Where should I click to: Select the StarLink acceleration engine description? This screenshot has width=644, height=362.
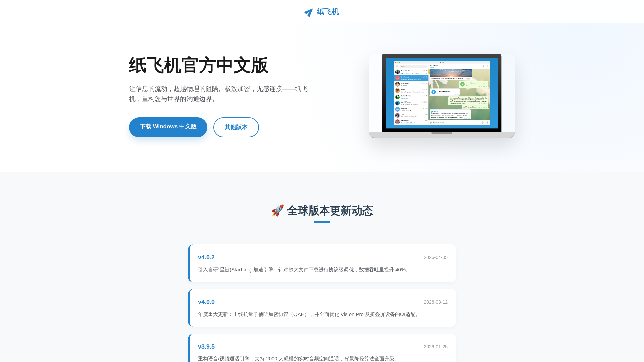304,270
